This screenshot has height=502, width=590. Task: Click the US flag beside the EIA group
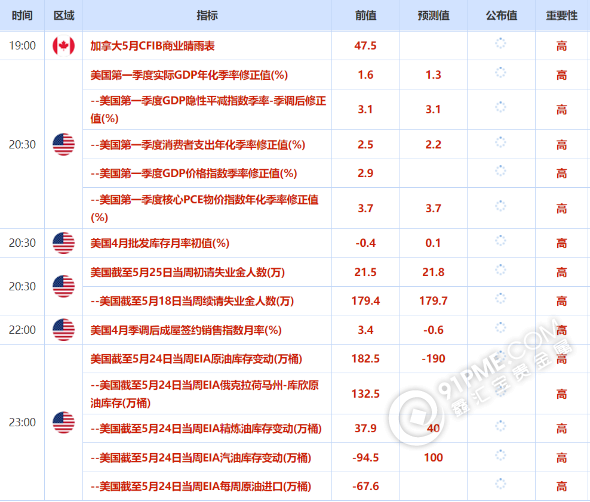pyautogui.click(x=64, y=422)
